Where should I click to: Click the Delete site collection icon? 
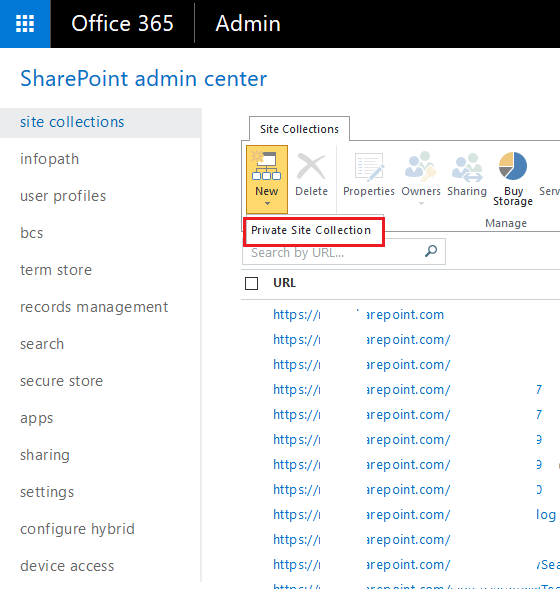[x=311, y=166]
